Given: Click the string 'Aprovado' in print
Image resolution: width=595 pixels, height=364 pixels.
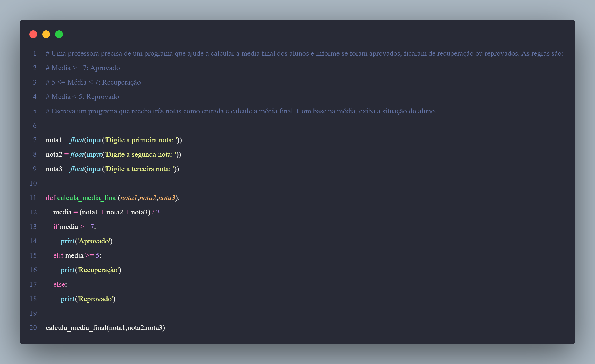Looking at the screenshot, I should pyautogui.click(x=94, y=241).
